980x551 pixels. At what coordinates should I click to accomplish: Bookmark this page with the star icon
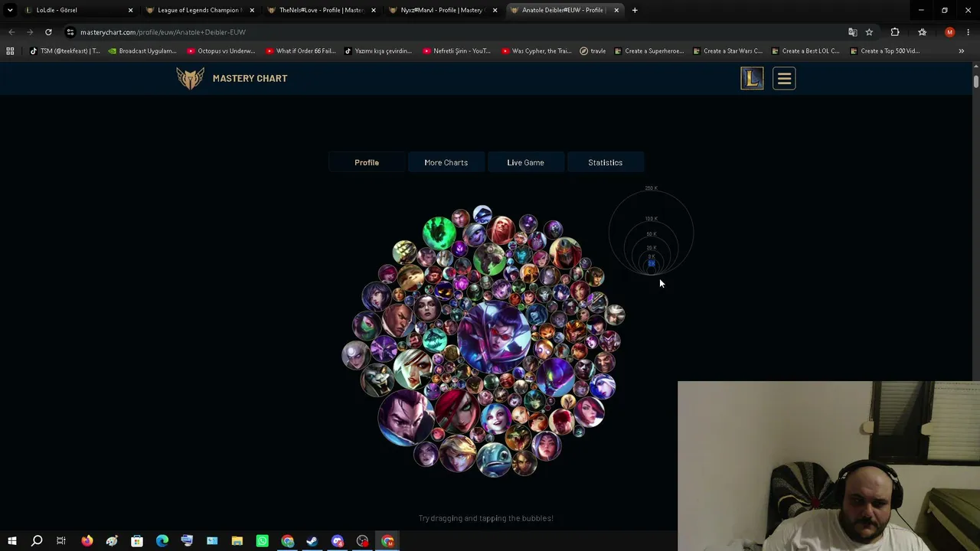869,32
